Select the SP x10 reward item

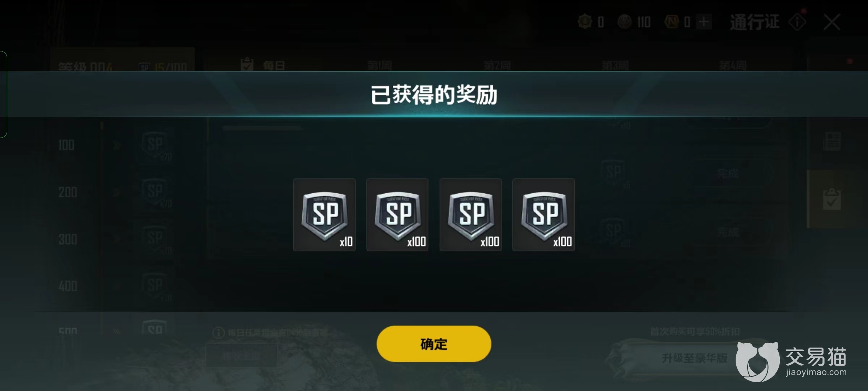pos(324,215)
